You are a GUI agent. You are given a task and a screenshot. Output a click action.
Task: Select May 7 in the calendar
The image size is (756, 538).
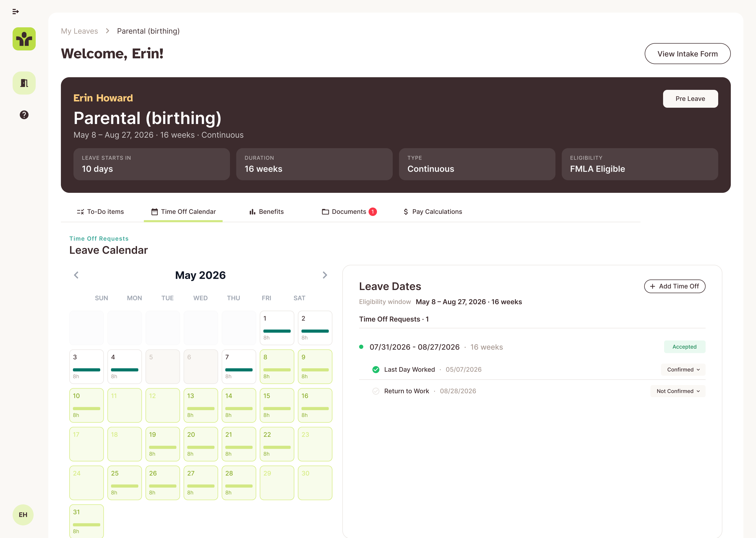point(239,366)
